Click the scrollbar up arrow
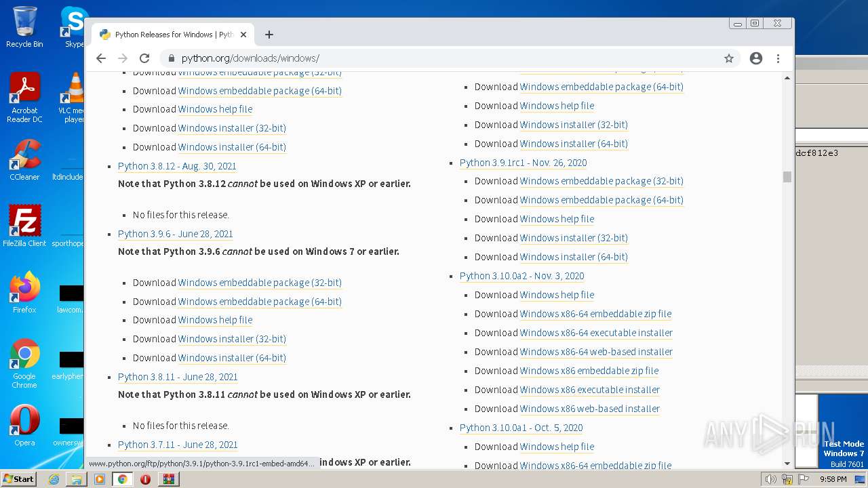The height and width of the screenshot is (488, 868). tap(787, 77)
